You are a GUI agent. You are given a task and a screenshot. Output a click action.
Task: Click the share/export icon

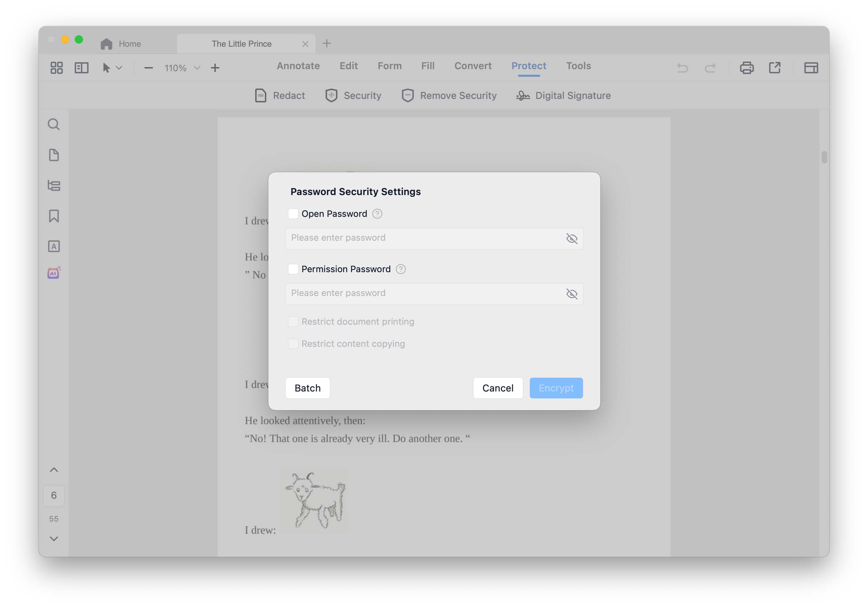[775, 68]
